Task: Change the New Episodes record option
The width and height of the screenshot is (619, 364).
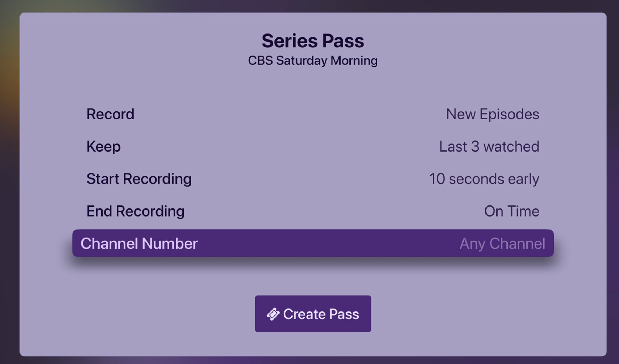Action: point(492,114)
